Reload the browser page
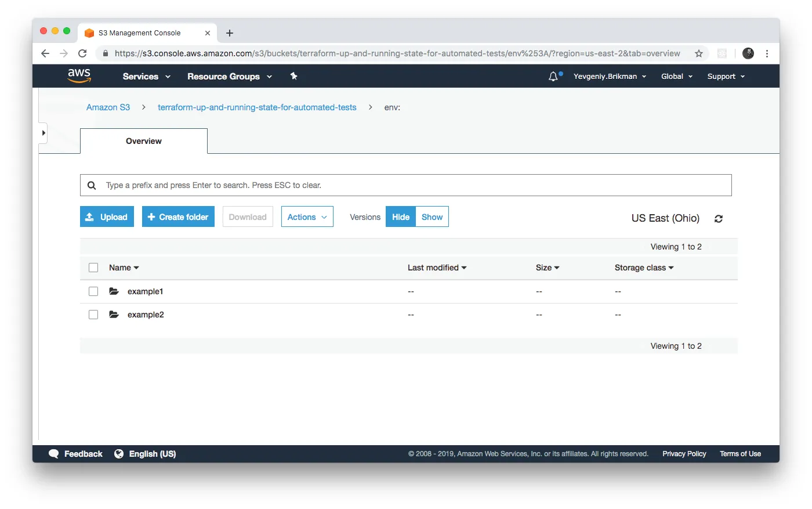 click(x=82, y=53)
